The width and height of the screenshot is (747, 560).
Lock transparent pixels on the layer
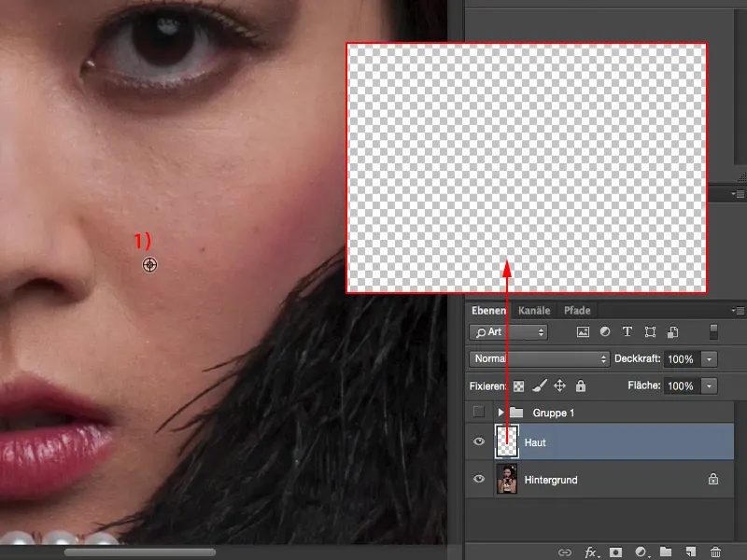point(518,384)
